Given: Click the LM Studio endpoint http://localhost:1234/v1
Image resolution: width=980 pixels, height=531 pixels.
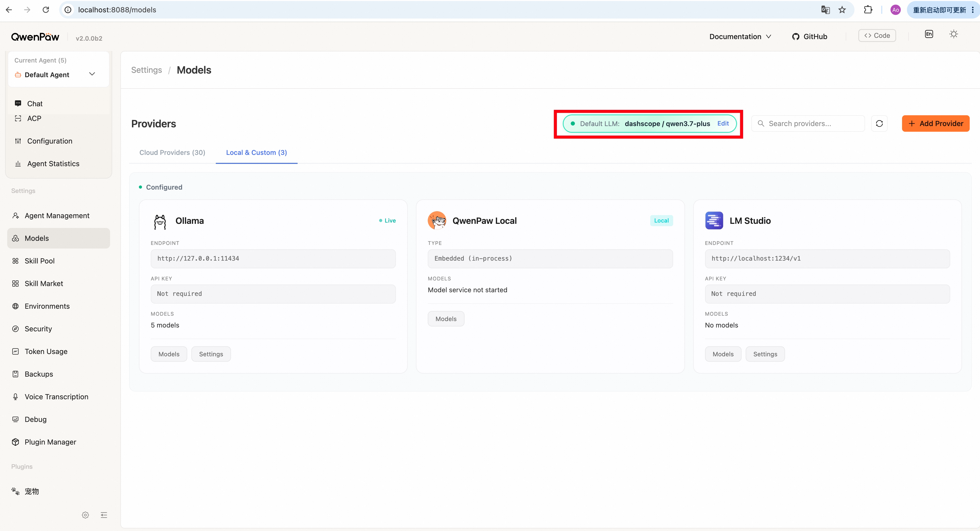Looking at the screenshot, I should [x=827, y=259].
